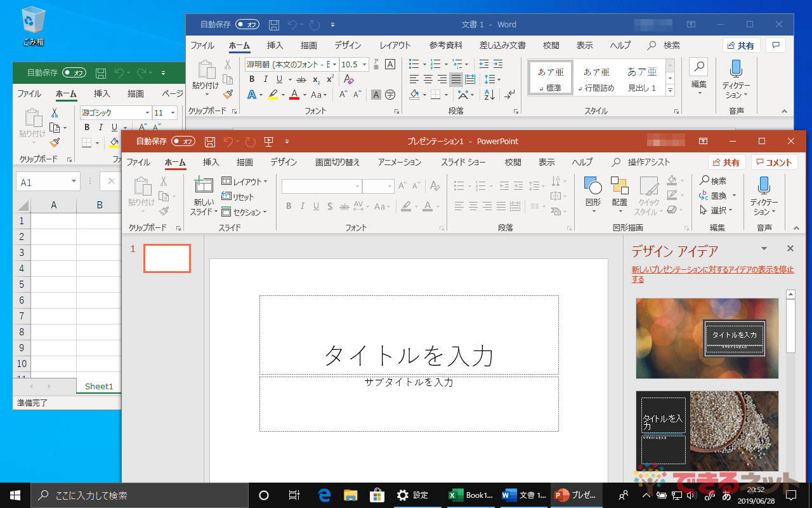Justify text in Word paragraph group
The width and height of the screenshot is (812, 508).
click(x=456, y=79)
